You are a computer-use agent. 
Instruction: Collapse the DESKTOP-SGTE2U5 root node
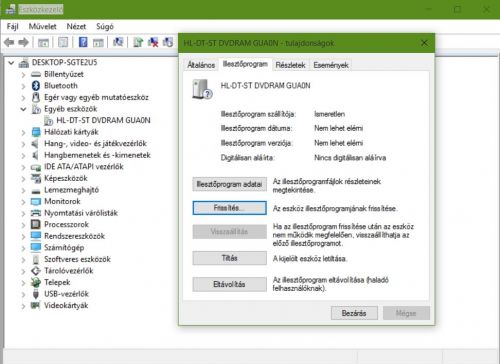[x=11, y=63]
